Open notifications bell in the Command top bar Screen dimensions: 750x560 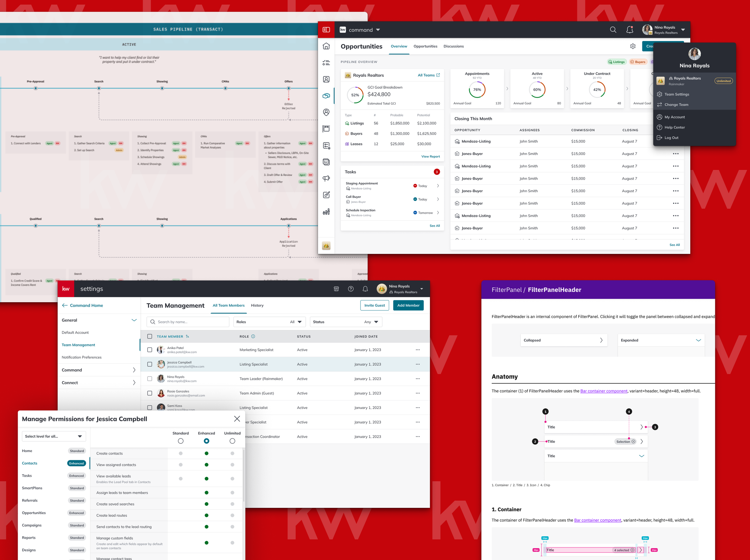pos(630,30)
